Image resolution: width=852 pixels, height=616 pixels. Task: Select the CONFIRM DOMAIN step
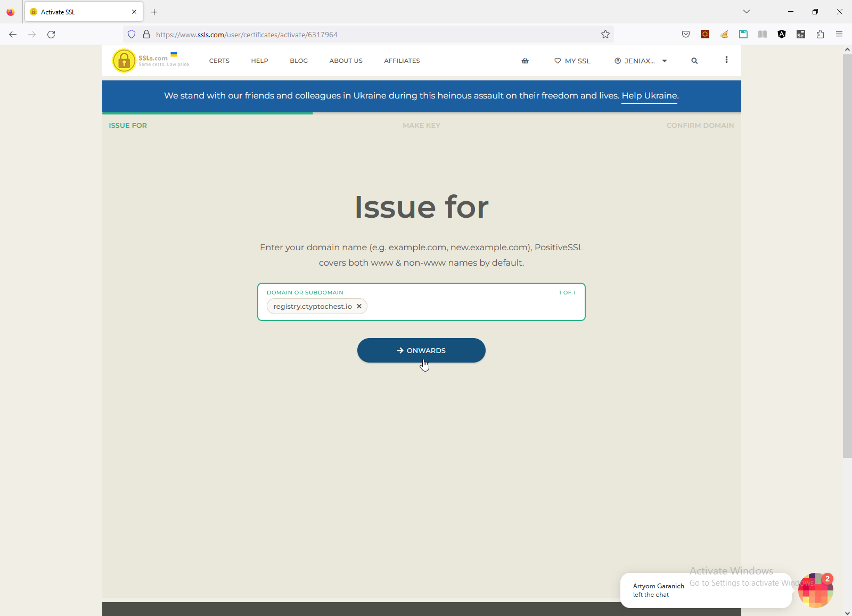tap(700, 126)
